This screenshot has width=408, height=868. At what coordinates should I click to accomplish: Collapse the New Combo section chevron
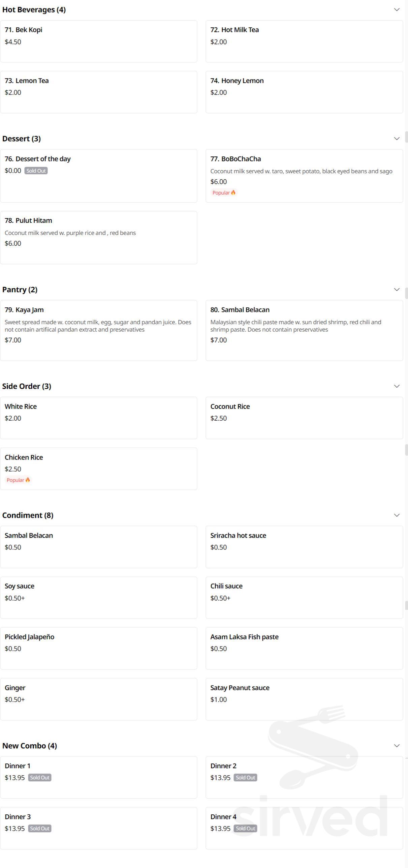coord(397,746)
